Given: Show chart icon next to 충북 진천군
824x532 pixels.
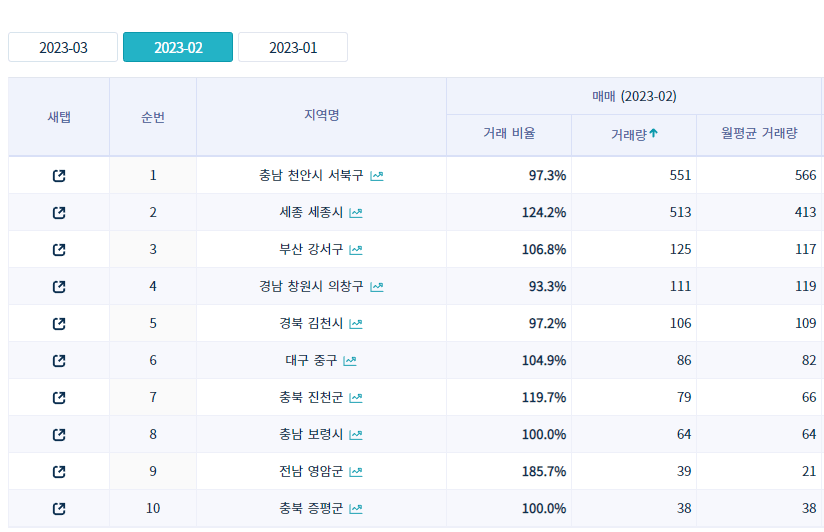Looking at the screenshot, I should (356, 398).
